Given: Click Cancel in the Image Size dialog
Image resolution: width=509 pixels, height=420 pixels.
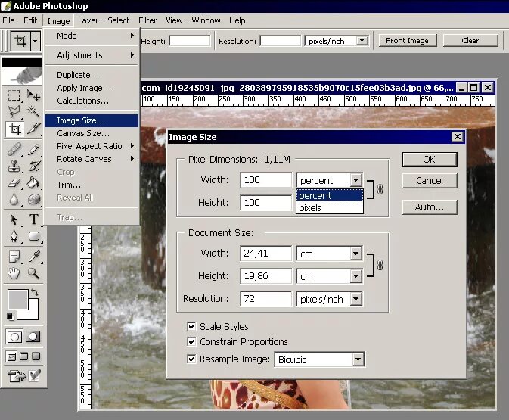Looking at the screenshot, I should 429,181.
